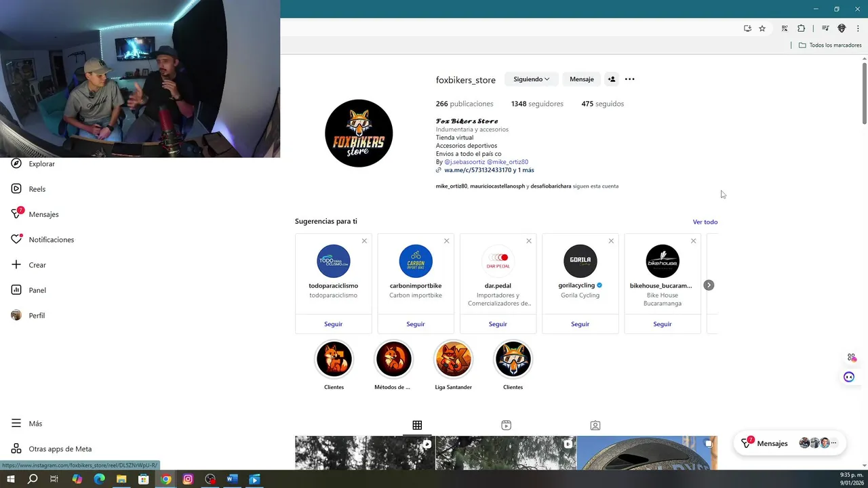This screenshot has height=488, width=868.
Task: Advance suggestions with the right arrow
Action: (x=709, y=285)
